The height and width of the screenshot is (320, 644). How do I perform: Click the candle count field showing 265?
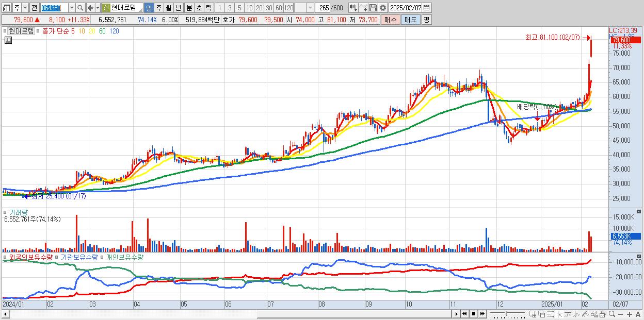click(322, 8)
